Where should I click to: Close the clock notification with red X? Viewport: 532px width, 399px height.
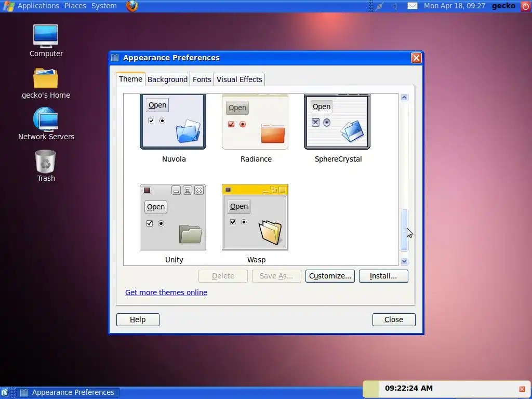pyautogui.click(x=522, y=389)
